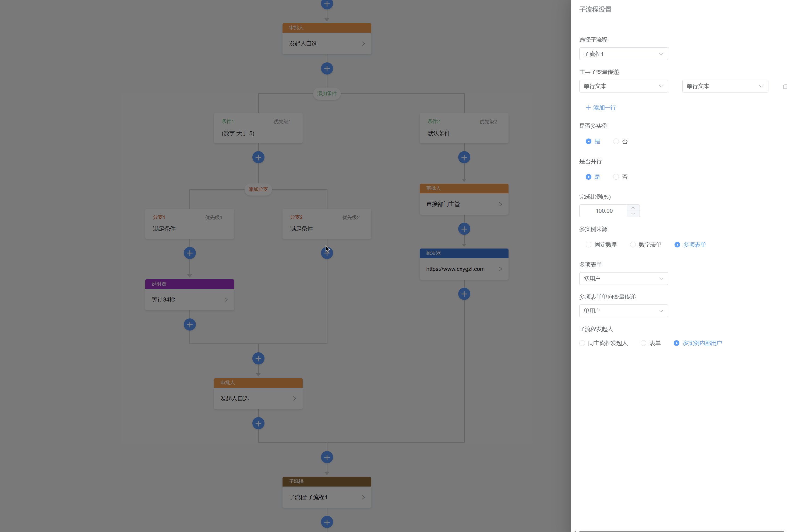Image resolution: width=787 pixels, height=532 pixels.
Task: Click plus icon above 子流程 node
Action: click(x=327, y=457)
